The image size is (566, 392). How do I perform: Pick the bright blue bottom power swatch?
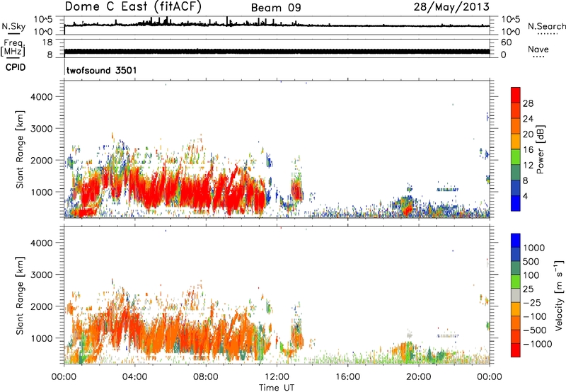516,203
